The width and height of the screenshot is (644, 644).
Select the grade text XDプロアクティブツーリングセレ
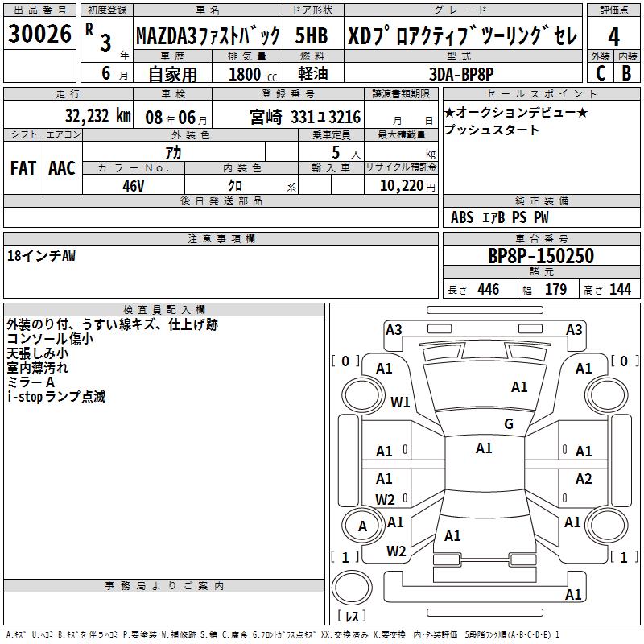pos(462,35)
